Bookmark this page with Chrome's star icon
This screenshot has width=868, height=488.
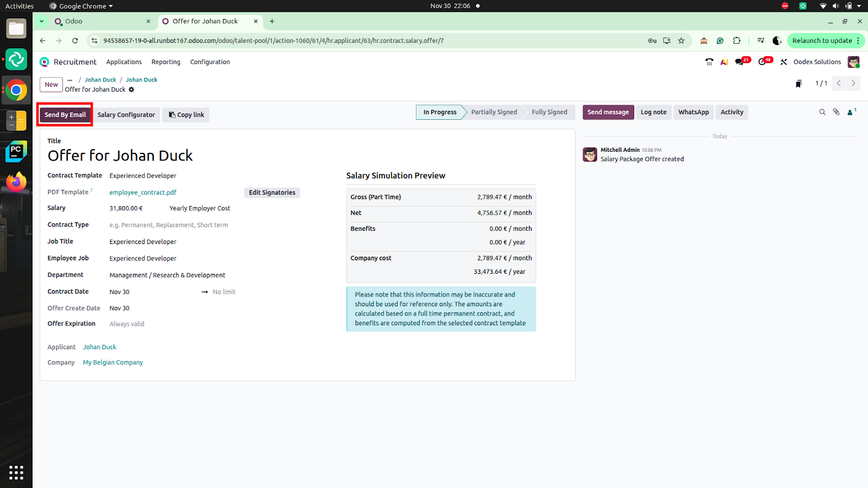point(681,41)
